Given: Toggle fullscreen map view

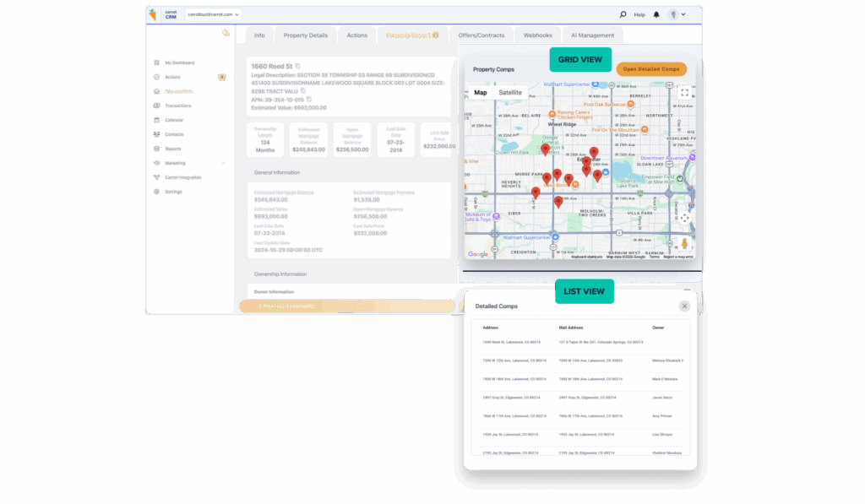Looking at the screenshot, I should (684, 93).
